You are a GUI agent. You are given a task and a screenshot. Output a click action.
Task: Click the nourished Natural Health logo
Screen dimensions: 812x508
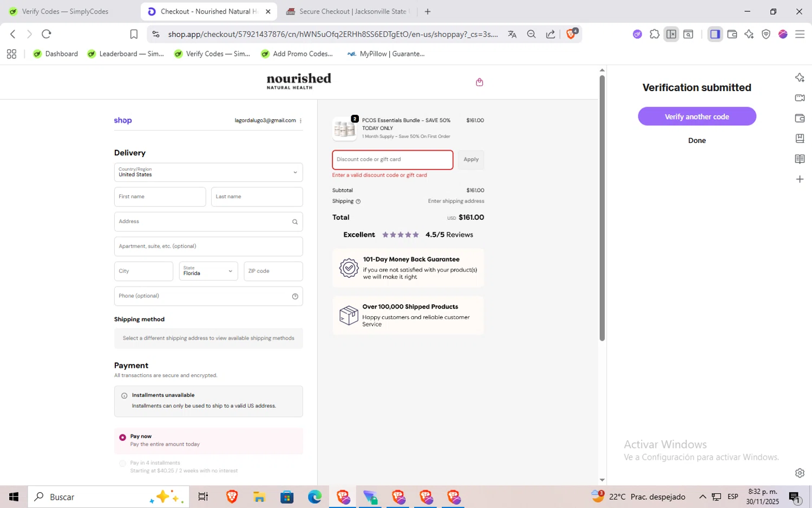[x=299, y=81]
